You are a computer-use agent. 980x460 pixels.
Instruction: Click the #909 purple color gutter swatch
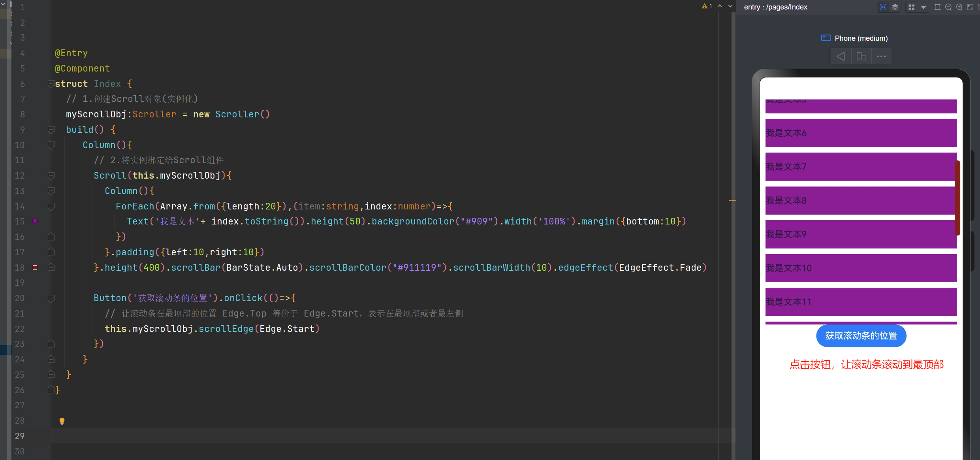point(35,221)
